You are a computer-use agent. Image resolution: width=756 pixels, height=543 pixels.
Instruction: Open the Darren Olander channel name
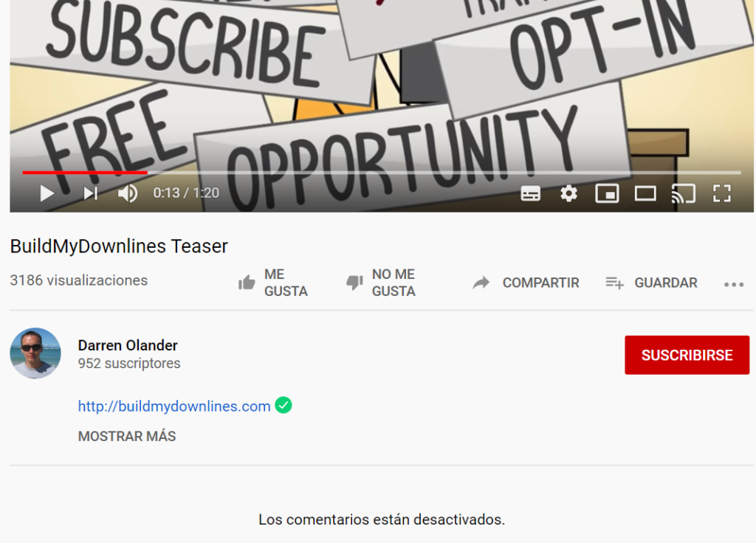(x=128, y=345)
